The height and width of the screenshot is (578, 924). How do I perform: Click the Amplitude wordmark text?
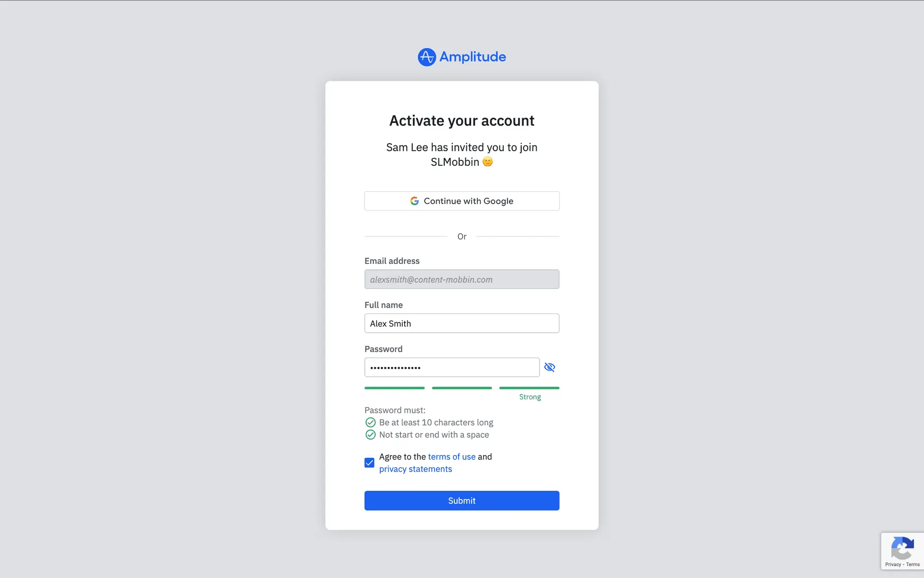pos(473,57)
